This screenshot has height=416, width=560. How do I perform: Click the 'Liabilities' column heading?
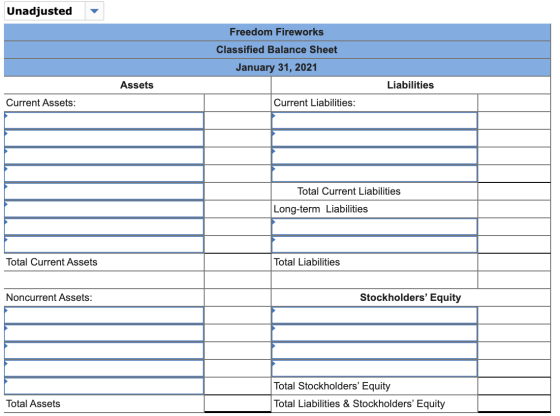tap(410, 85)
